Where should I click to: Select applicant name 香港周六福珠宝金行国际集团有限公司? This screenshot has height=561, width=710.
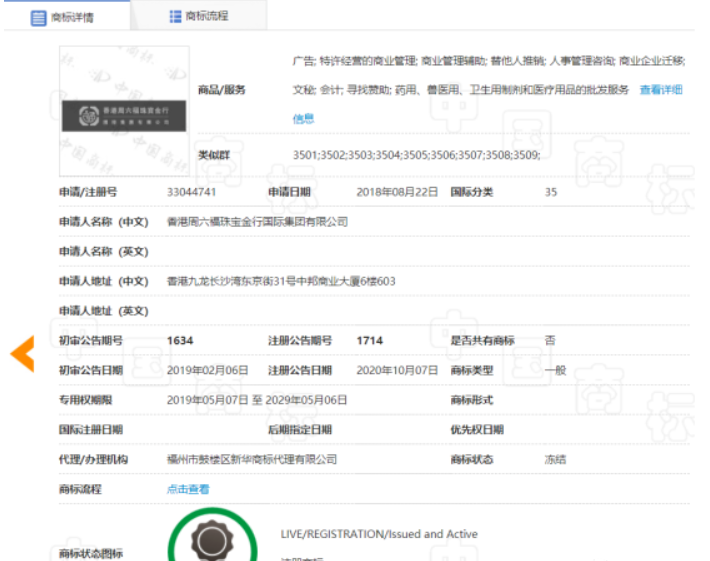click(257, 222)
